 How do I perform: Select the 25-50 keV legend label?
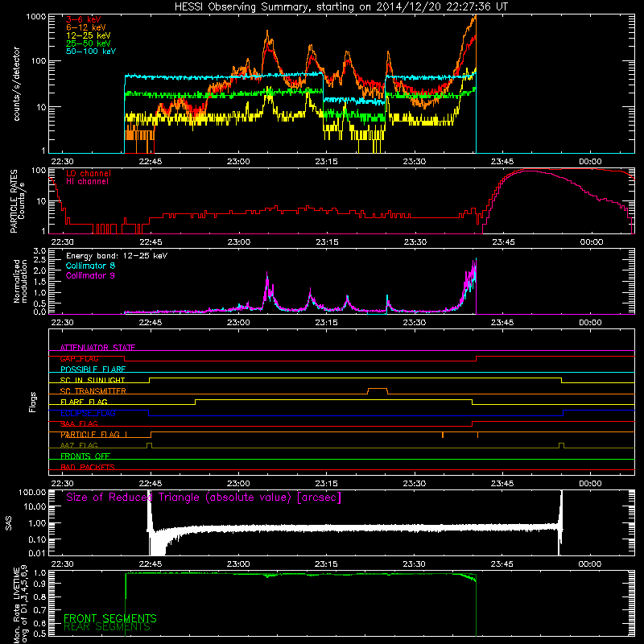(89, 43)
